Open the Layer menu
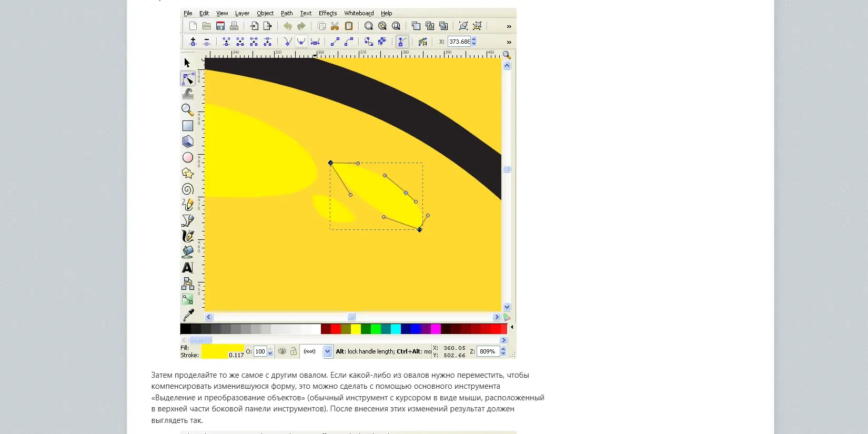Viewport: 868px width, 434px height. click(242, 13)
